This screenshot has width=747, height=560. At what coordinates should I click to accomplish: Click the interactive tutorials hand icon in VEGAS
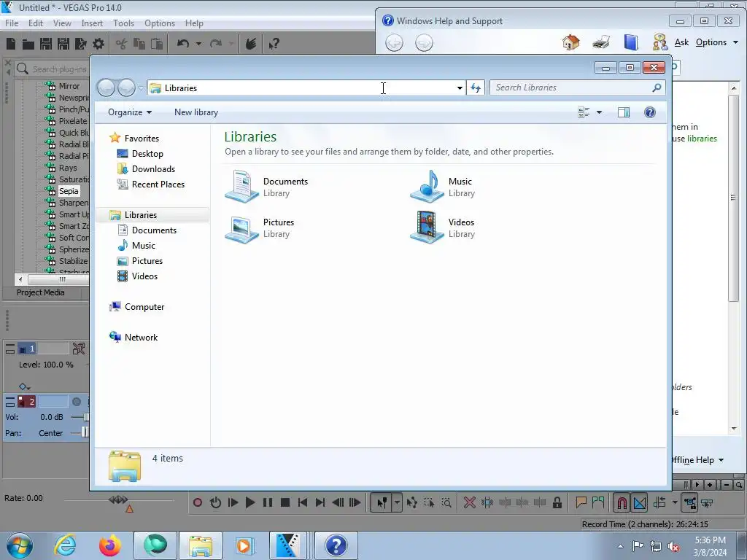(x=251, y=44)
